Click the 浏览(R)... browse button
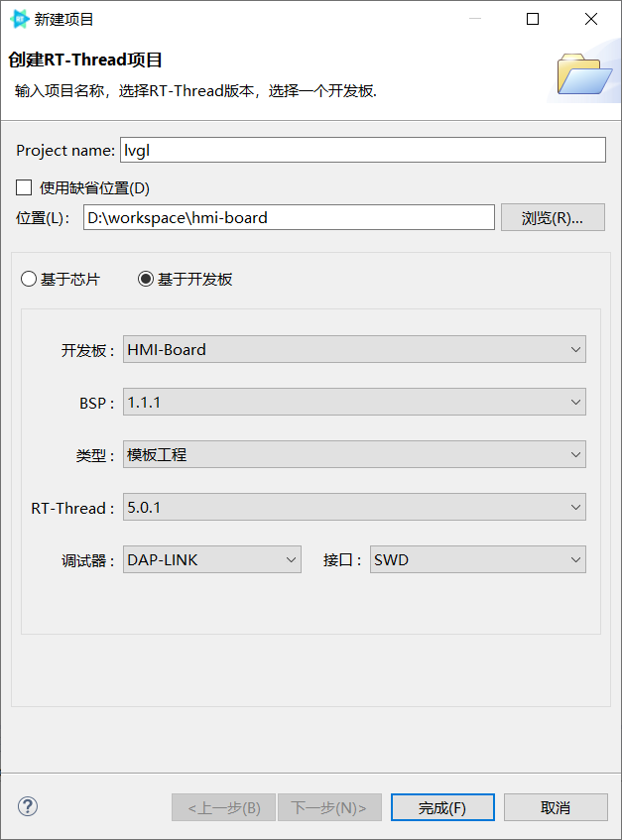This screenshot has width=622, height=840. coord(553,218)
